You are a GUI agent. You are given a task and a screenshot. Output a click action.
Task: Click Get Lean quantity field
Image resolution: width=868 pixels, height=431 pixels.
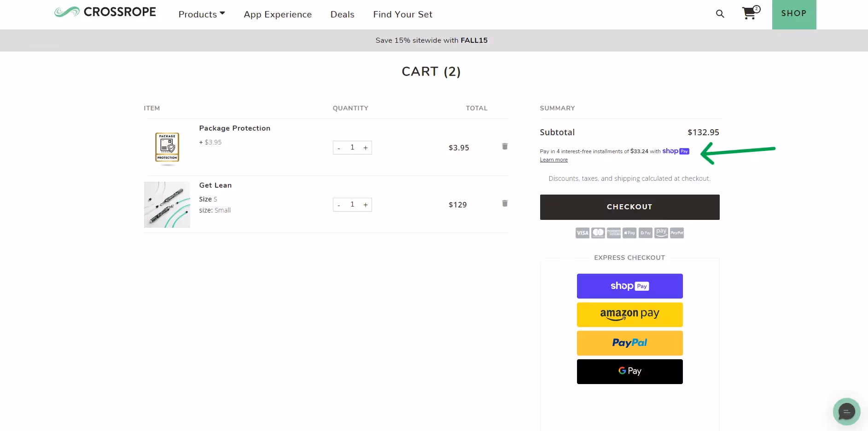(x=352, y=205)
